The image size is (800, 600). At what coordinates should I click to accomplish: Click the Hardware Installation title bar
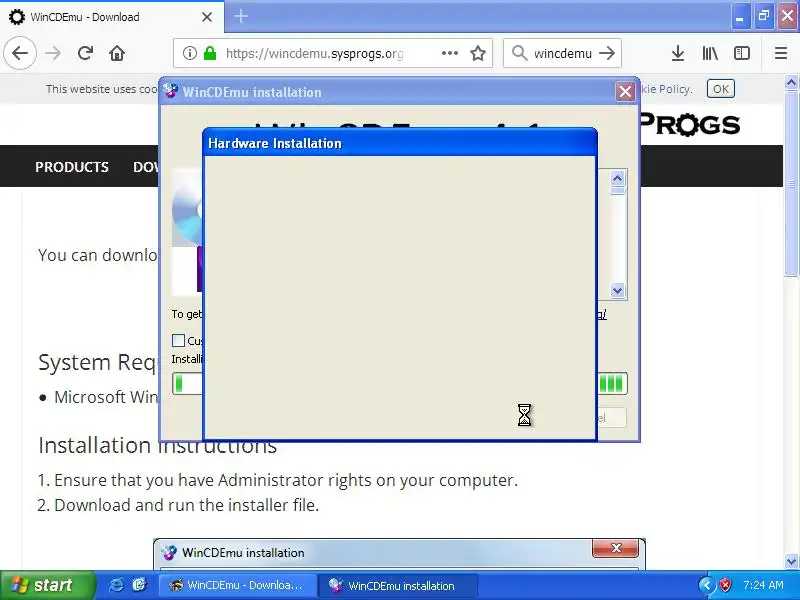[x=399, y=143]
